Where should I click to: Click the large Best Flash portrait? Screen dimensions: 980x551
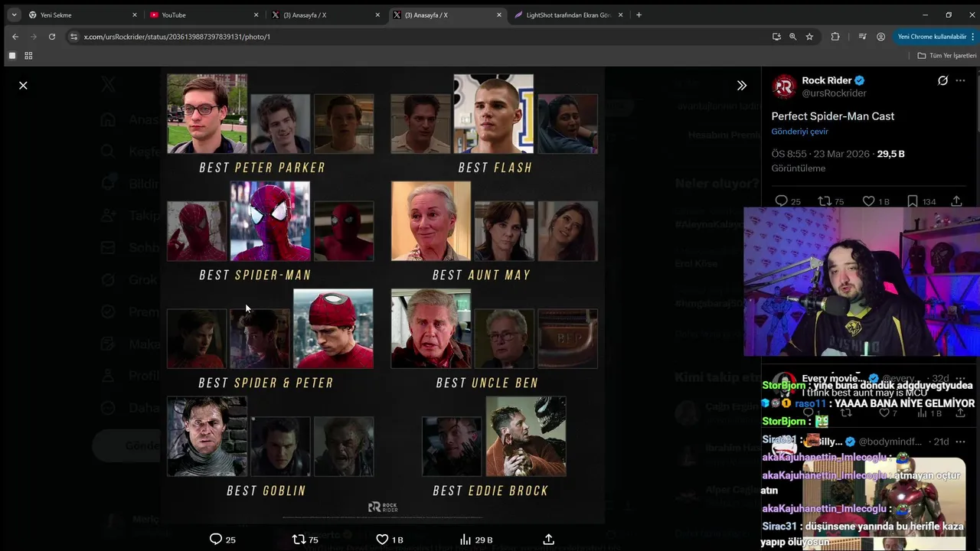[x=493, y=113]
